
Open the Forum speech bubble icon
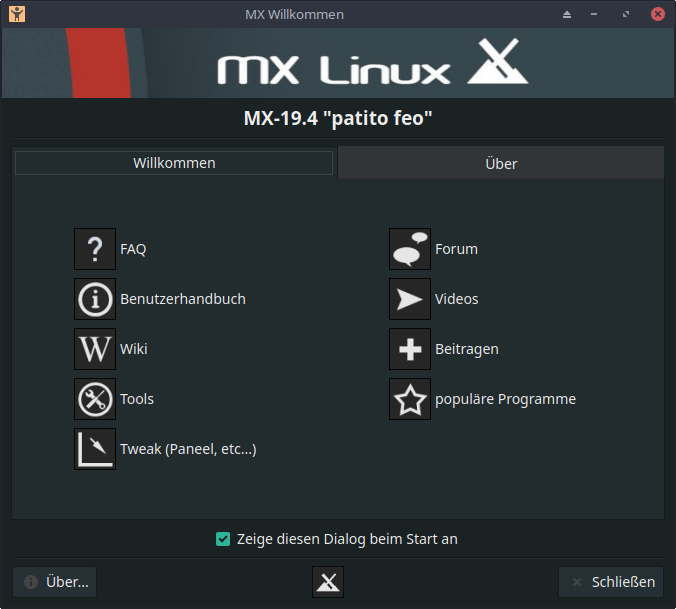pyautogui.click(x=410, y=249)
